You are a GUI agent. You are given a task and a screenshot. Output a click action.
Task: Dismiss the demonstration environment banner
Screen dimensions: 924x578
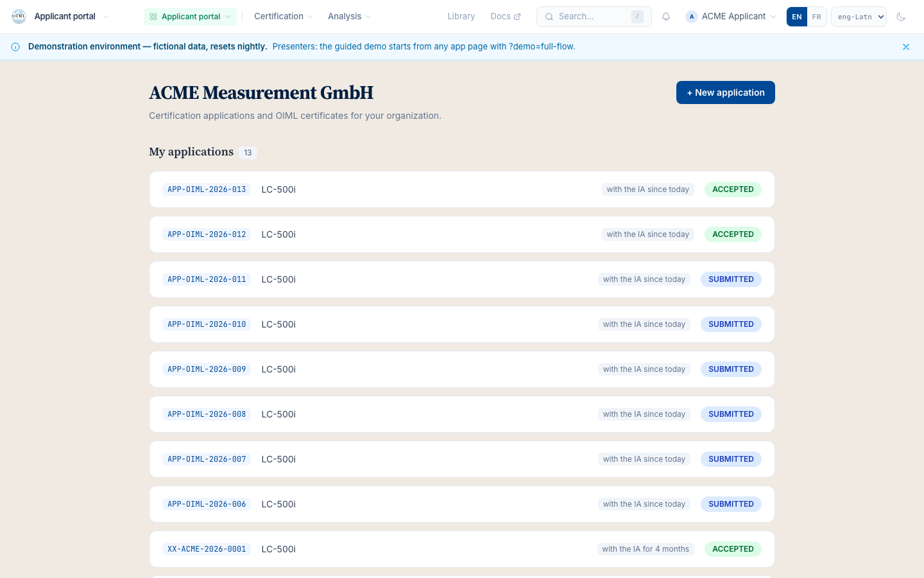[x=906, y=47]
